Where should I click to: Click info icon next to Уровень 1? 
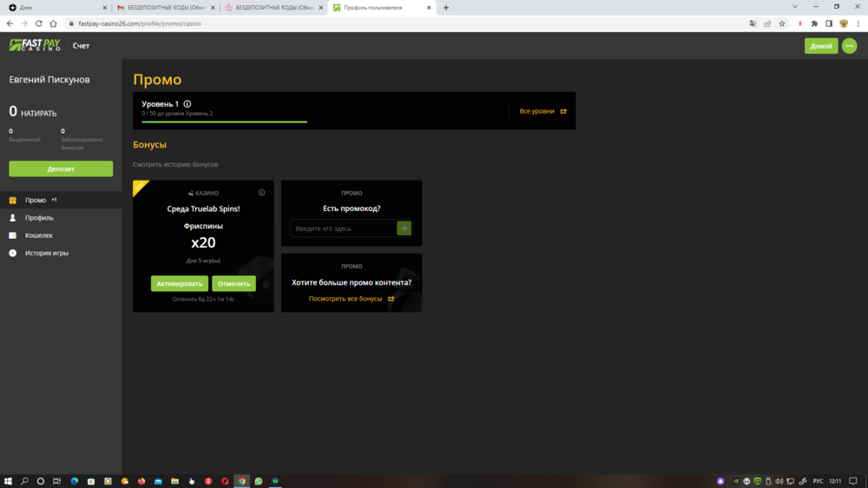(187, 104)
